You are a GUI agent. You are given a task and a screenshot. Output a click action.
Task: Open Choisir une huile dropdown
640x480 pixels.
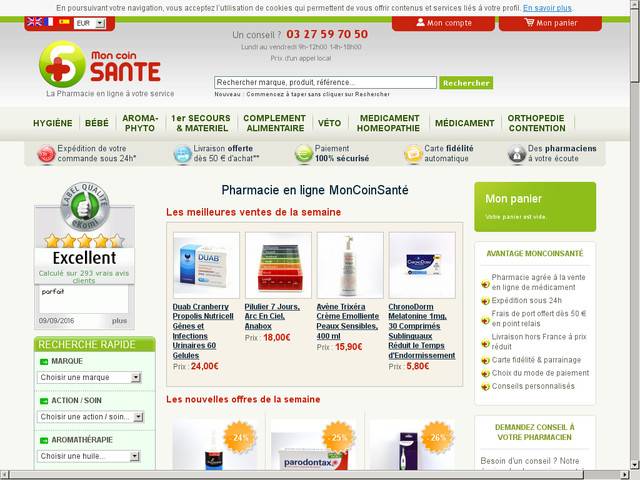89,456
